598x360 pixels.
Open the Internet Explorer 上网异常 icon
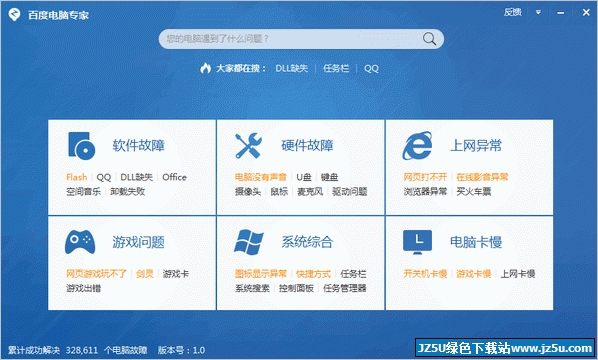(417, 145)
